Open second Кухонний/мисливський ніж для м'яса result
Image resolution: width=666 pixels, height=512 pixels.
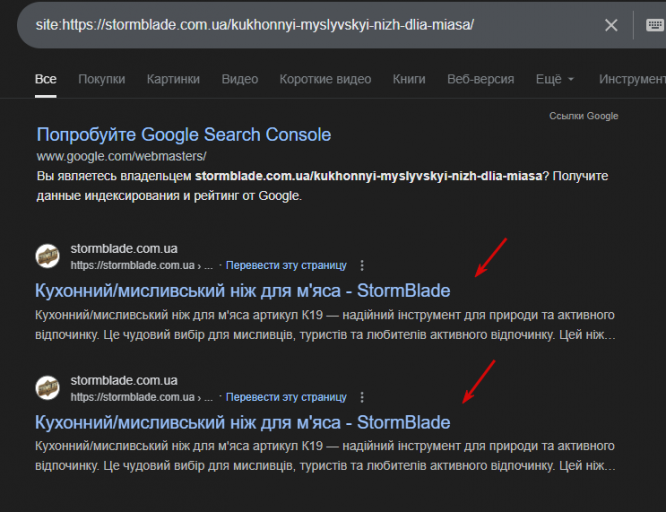243,423
